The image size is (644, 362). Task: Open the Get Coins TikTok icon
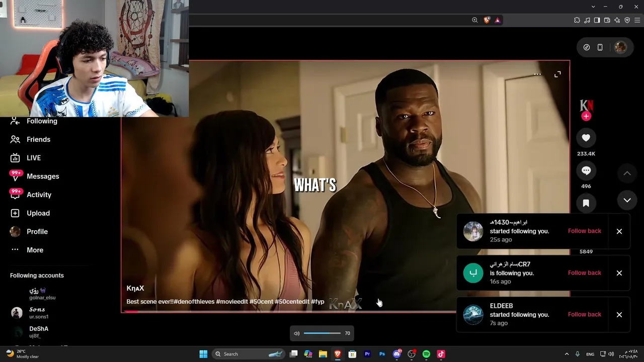[587, 47]
